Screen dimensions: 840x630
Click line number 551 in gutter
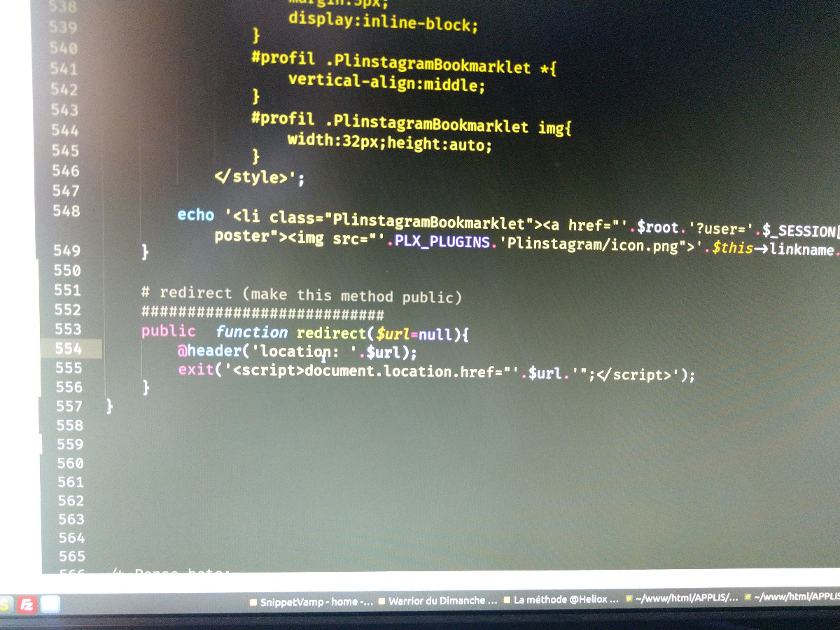click(x=67, y=290)
